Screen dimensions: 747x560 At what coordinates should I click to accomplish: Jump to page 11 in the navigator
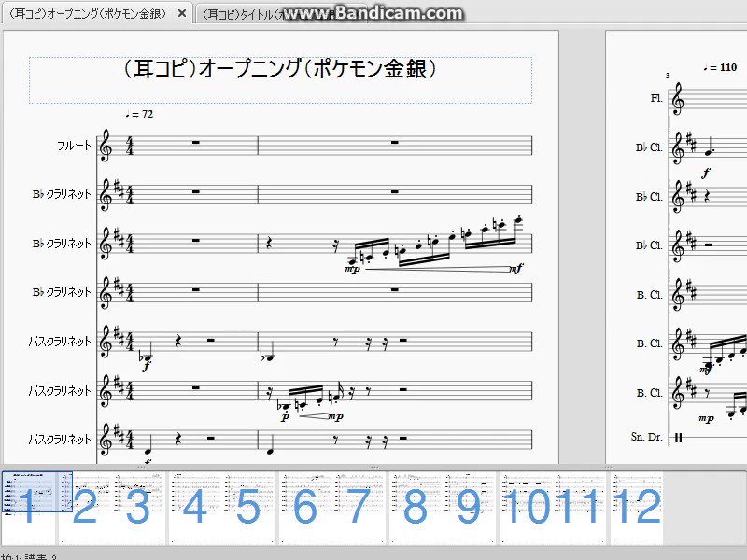[580, 507]
